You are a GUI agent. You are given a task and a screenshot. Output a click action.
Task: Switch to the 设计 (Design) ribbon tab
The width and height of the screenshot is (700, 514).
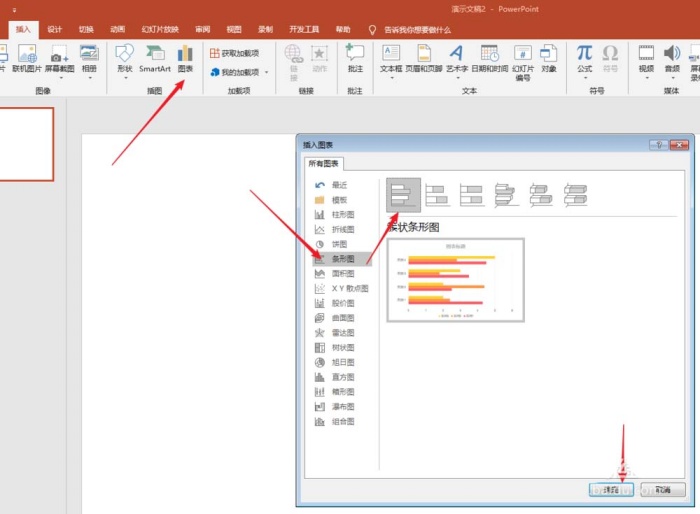click(55, 30)
